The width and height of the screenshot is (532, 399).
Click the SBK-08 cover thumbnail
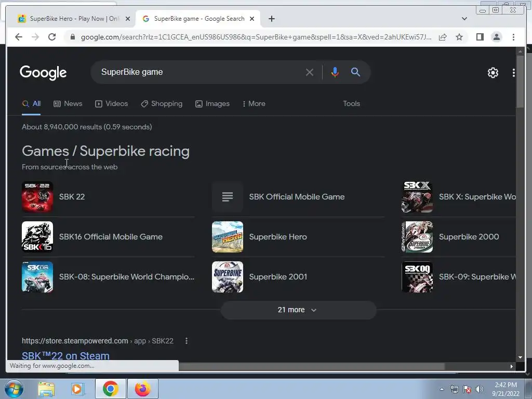coord(37,277)
